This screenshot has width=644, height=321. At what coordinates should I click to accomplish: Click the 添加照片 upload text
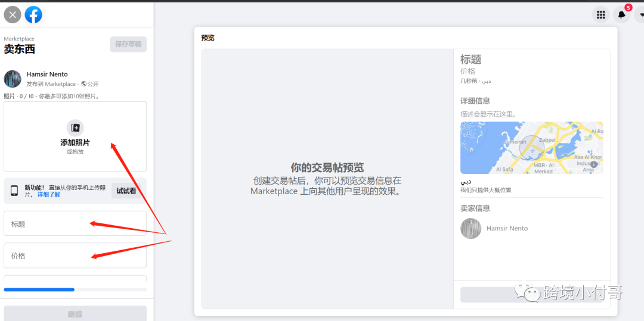pos(75,143)
